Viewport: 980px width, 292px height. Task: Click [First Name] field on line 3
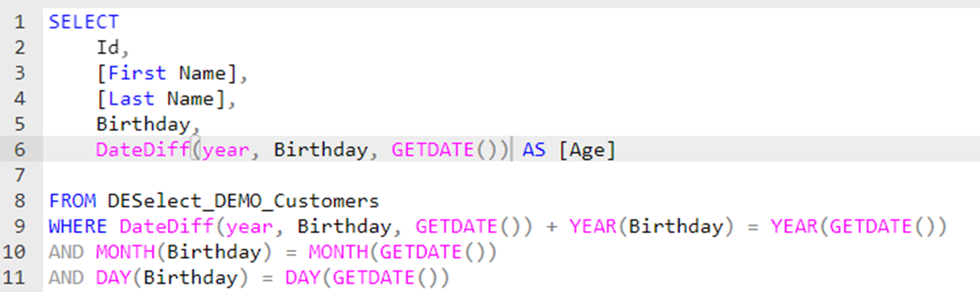tap(167, 73)
